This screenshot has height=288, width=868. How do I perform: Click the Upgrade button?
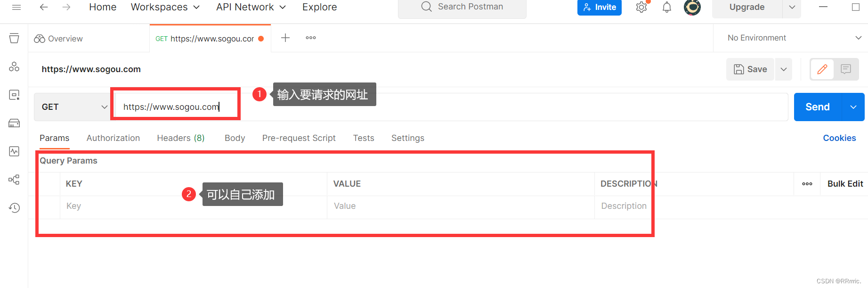747,7
